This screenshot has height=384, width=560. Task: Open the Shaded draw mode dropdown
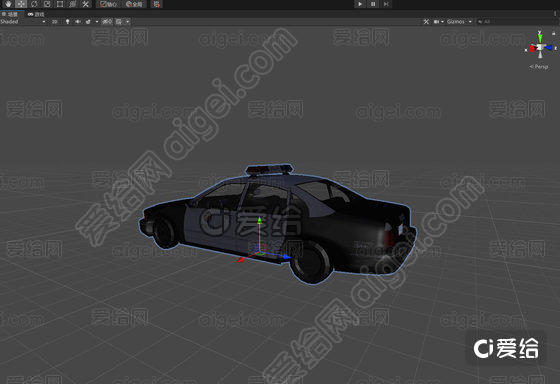click(x=23, y=22)
